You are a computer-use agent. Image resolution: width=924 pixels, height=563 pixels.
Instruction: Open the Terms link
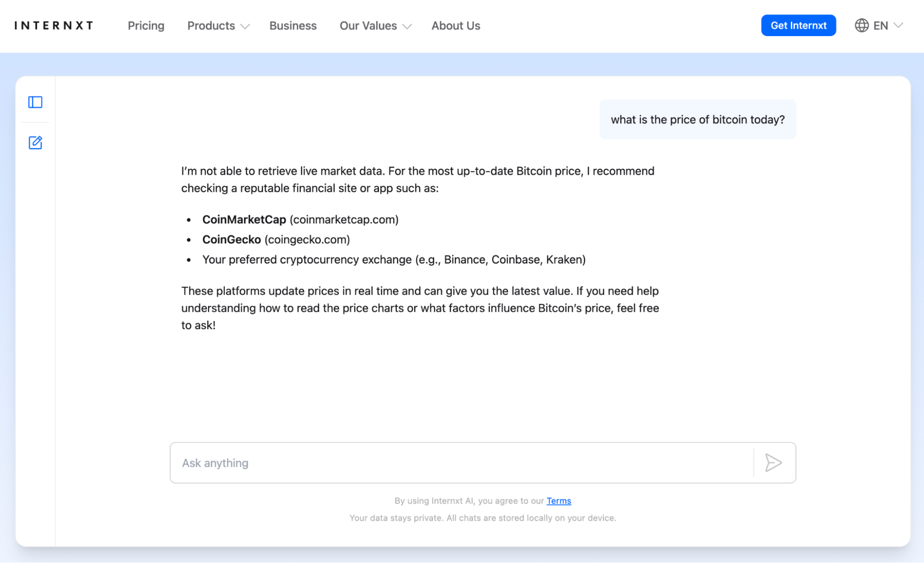[558, 501]
